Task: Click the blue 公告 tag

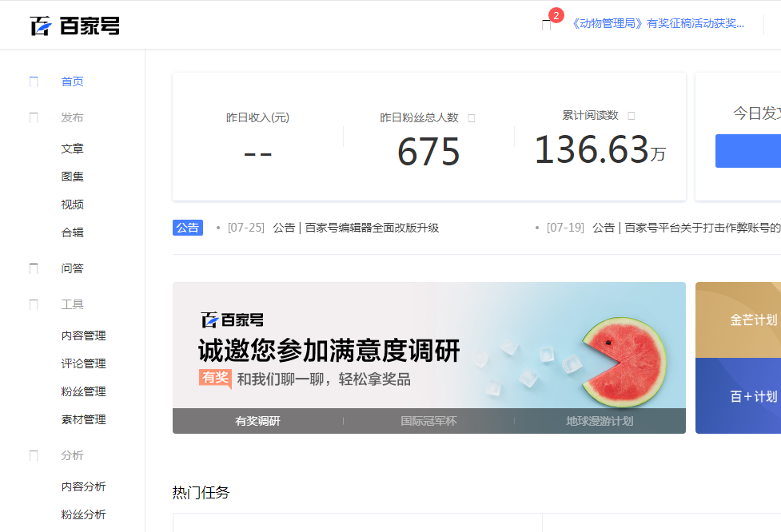Action: point(188,228)
